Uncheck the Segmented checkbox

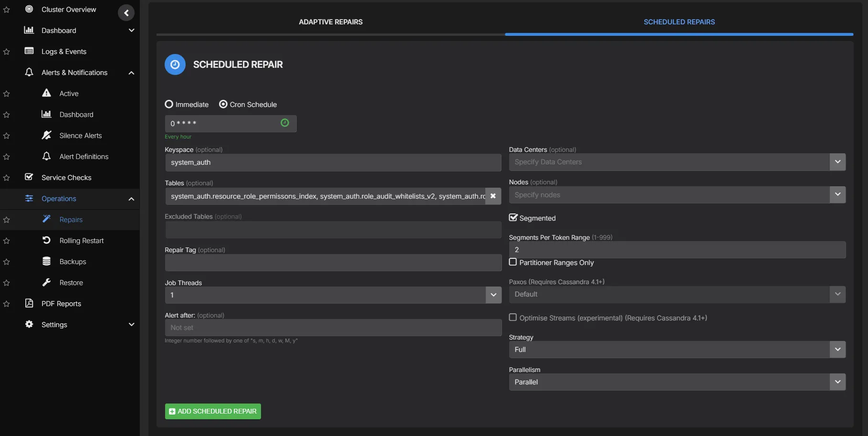pos(513,218)
